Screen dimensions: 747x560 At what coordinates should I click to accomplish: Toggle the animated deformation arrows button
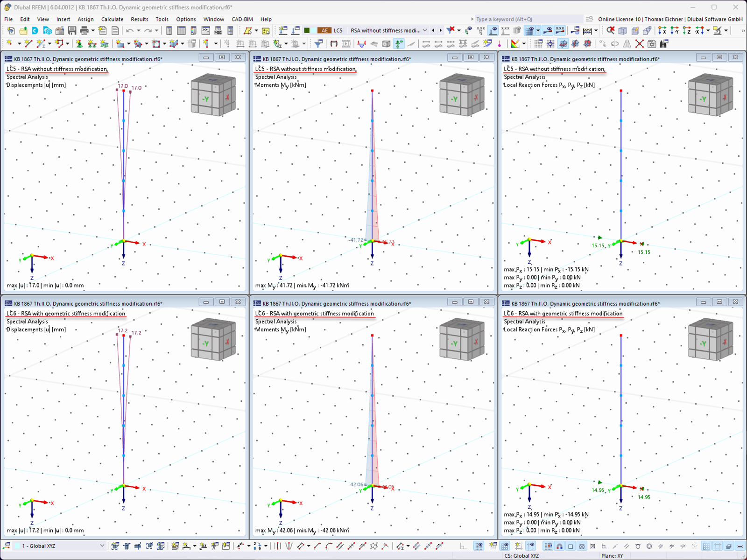(399, 44)
